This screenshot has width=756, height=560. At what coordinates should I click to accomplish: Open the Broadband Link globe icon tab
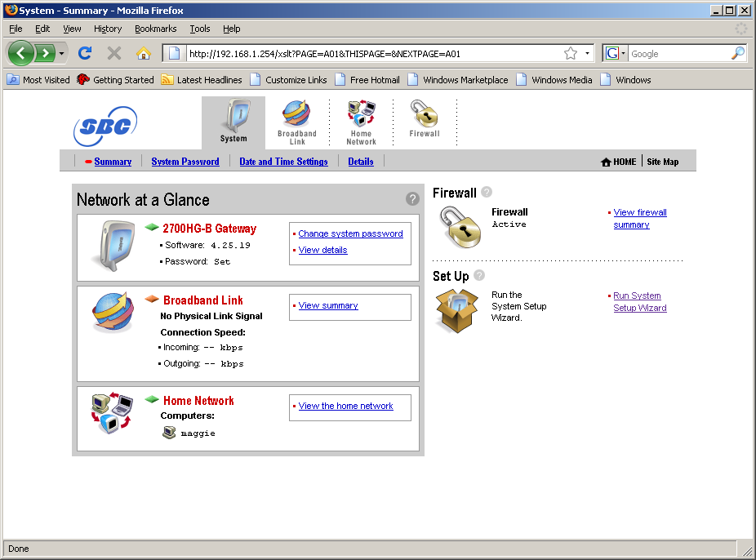point(296,122)
